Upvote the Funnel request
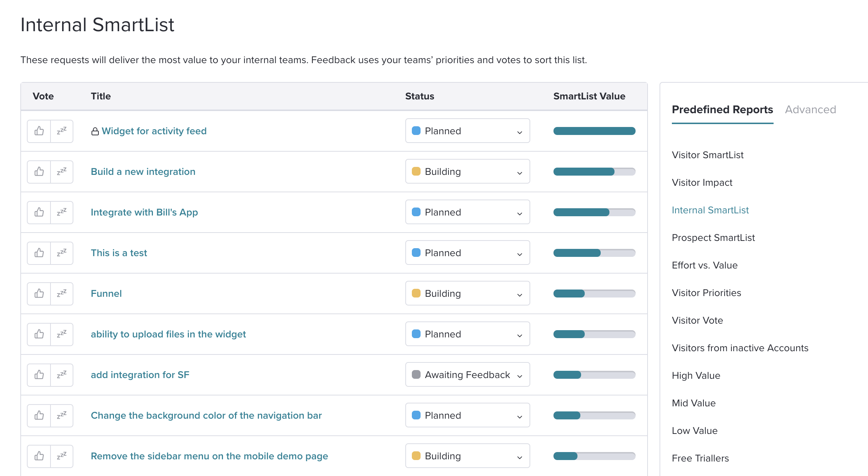Image resolution: width=868 pixels, height=476 pixels. click(x=39, y=294)
